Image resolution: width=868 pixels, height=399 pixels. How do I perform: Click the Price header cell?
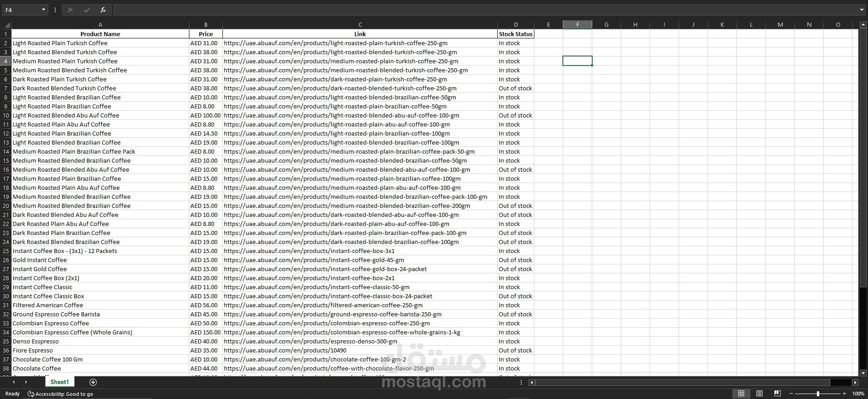click(x=206, y=34)
